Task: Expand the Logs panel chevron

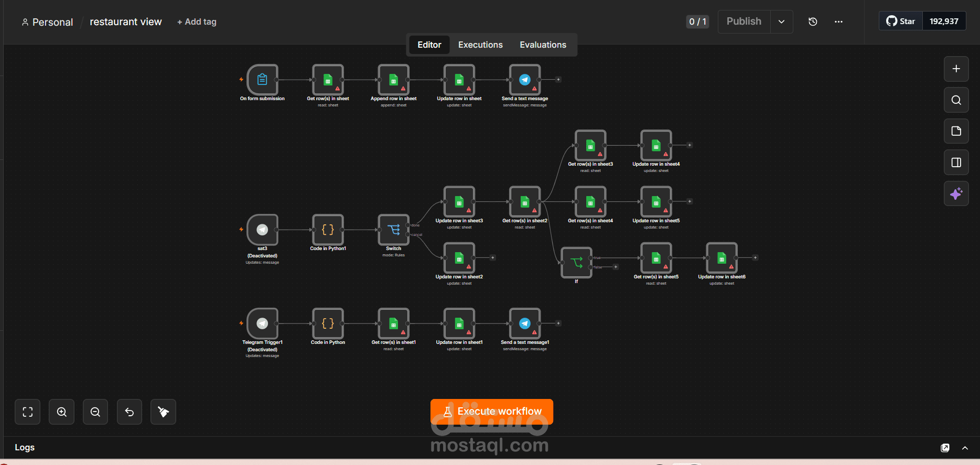Action: 965,448
